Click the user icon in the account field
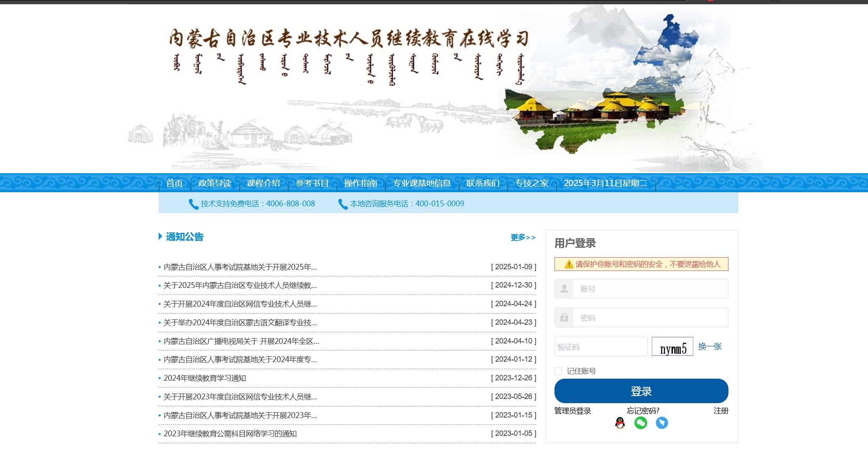The height and width of the screenshot is (452, 868). tap(564, 288)
